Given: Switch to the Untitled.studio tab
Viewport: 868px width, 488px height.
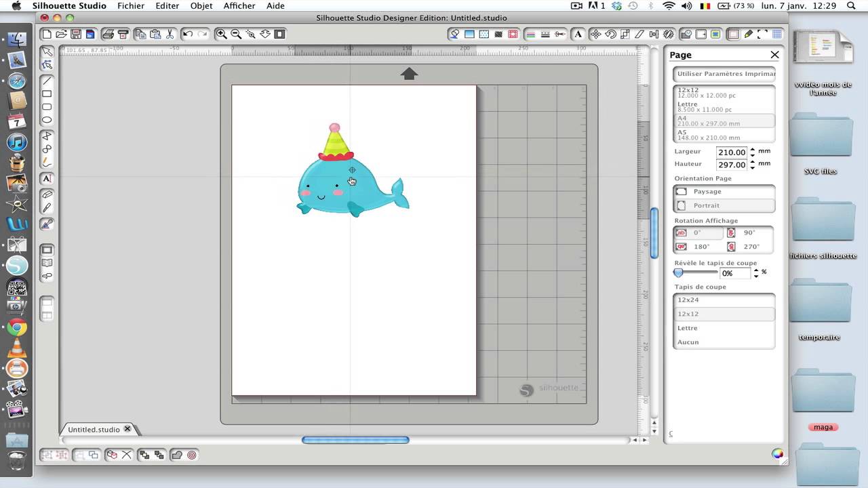Looking at the screenshot, I should click(94, 430).
